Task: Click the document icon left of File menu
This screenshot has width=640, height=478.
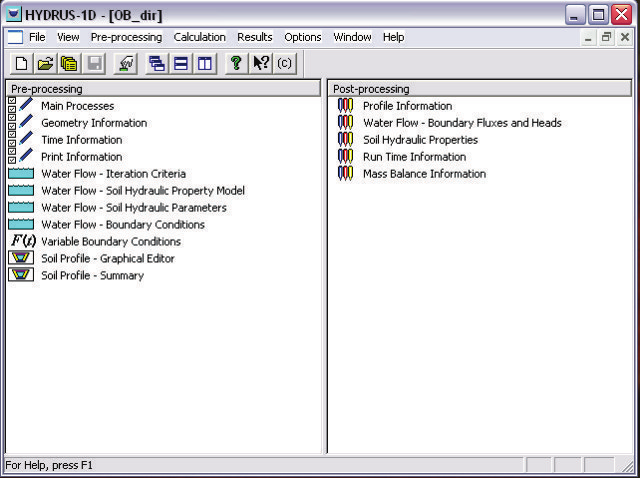Action: click(15, 37)
